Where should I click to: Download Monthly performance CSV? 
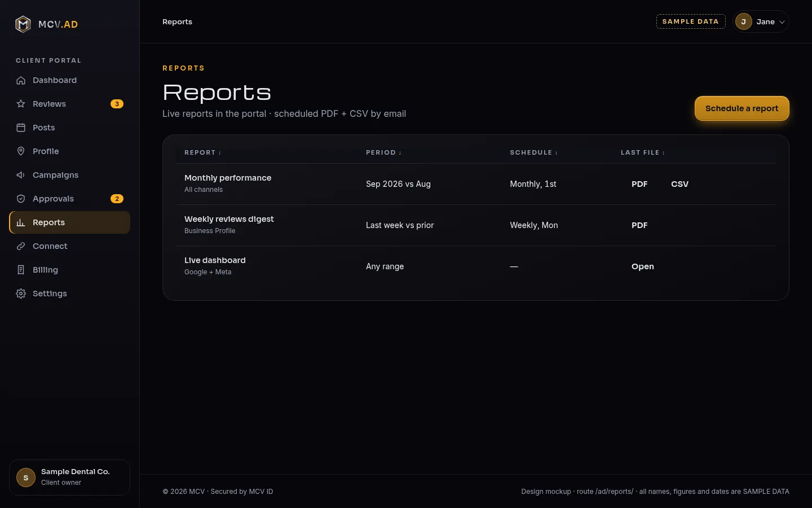tap(679, 184)
